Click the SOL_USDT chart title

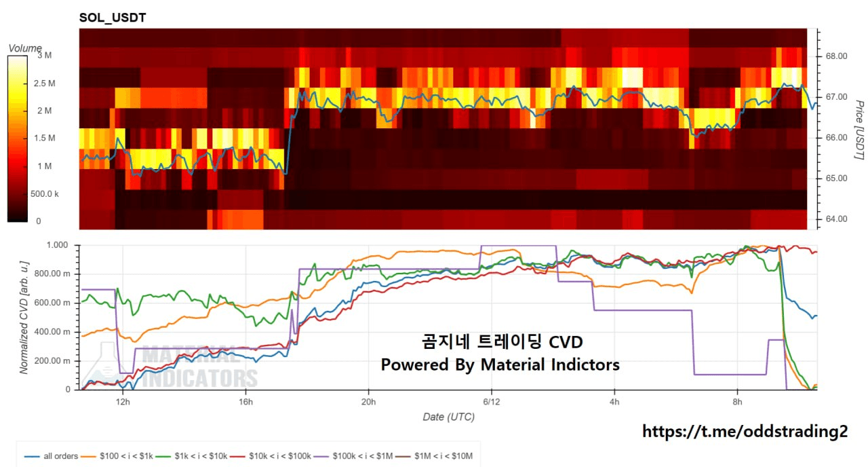coord(113,18)
